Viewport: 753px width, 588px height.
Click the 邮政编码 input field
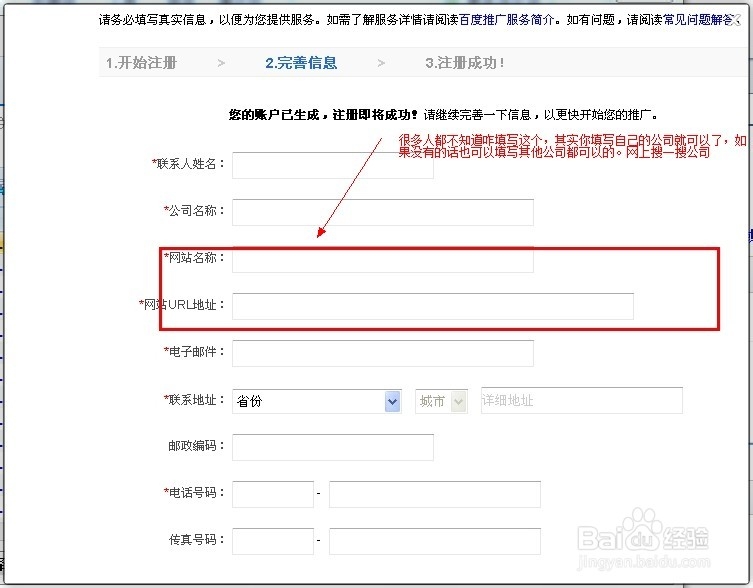[x=333, y=447]
